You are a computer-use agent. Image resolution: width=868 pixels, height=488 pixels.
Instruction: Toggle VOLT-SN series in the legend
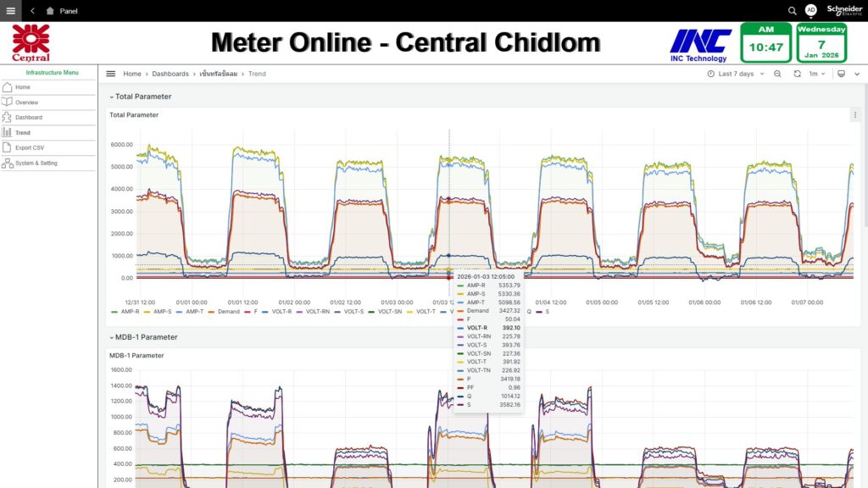pyautogui.click(x=390, y=312)
